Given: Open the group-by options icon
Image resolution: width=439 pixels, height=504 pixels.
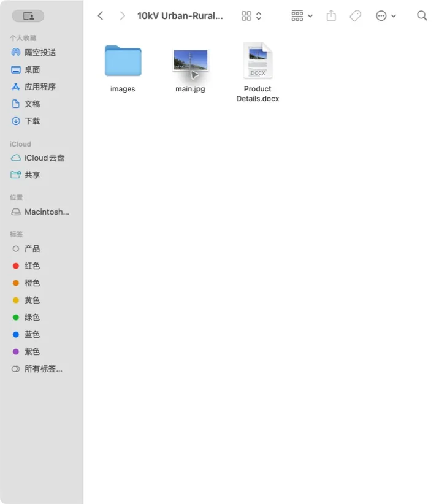Looking at the screenshot, I should [297, 16].
